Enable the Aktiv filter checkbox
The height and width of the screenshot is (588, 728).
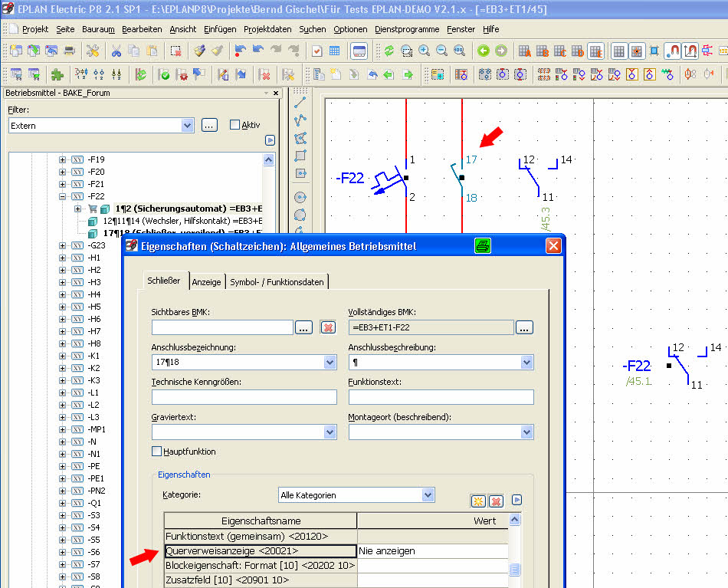[x=235, y=124]
